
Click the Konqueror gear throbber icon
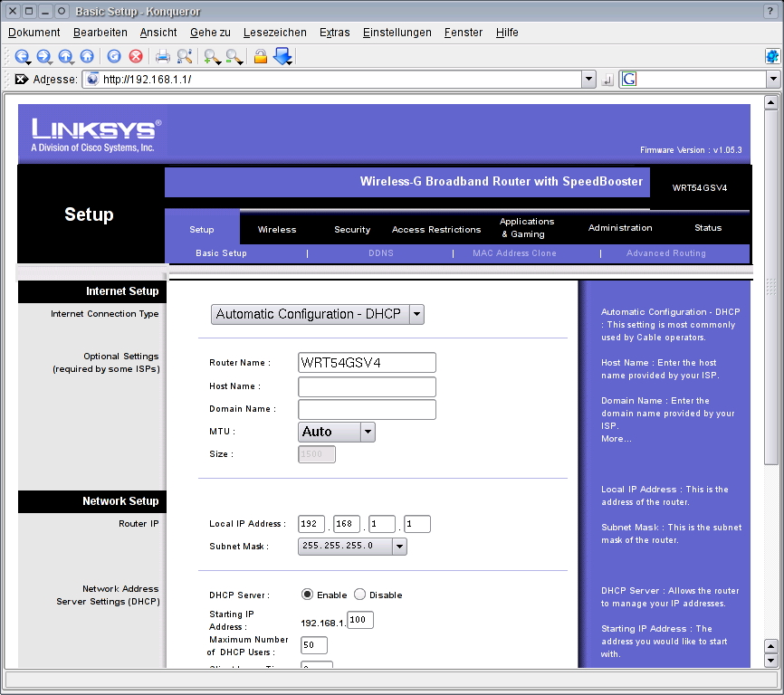(x=772, y=56)
